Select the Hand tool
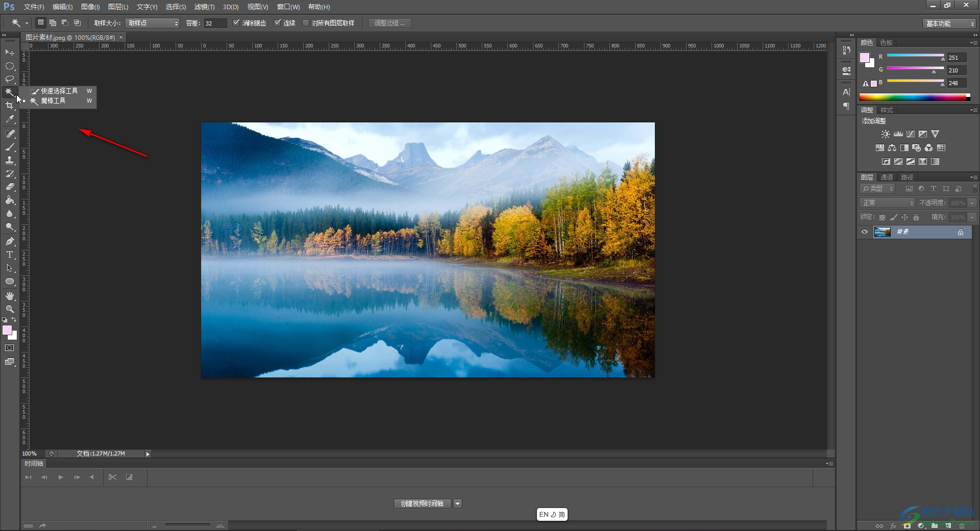Viewport: 980px width, 531px height. coord(10,296)
